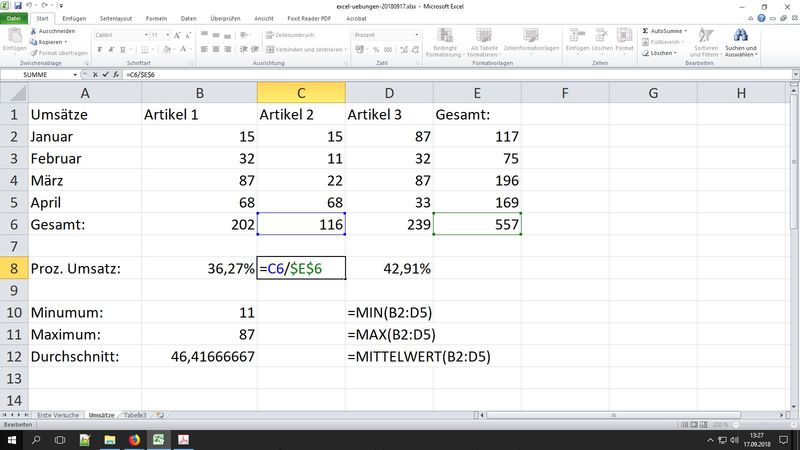
Task: Switch to the Erste Versuche sheet
Action: tap(58, 414)
